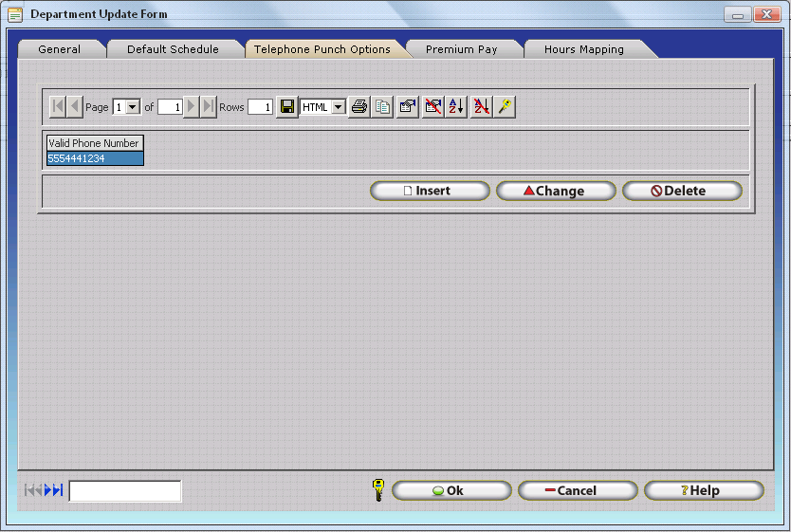Print the phone number list
Image resolution: width=791 pixels, height=532 pixels.
click(359, 107)
